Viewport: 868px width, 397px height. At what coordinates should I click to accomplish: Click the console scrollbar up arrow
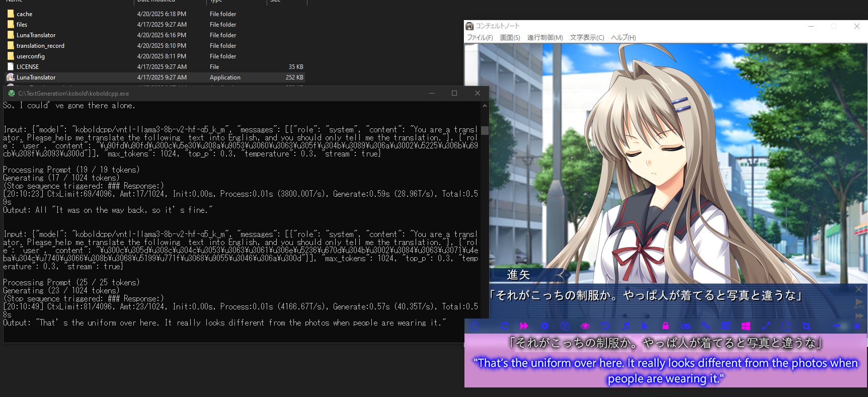tap(485, 106)
